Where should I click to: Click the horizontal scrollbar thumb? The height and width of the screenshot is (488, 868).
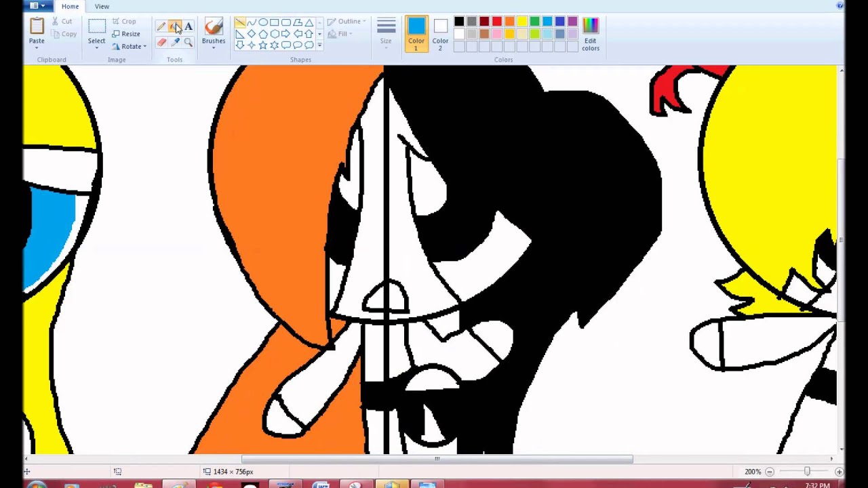click(x=437, y=459)
